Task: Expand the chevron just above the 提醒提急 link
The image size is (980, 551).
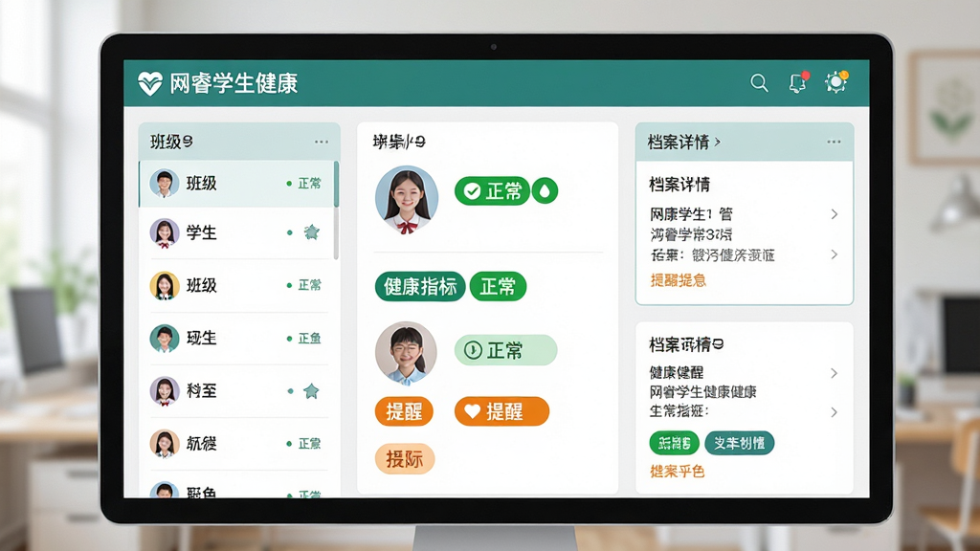Action: [835, 254]
